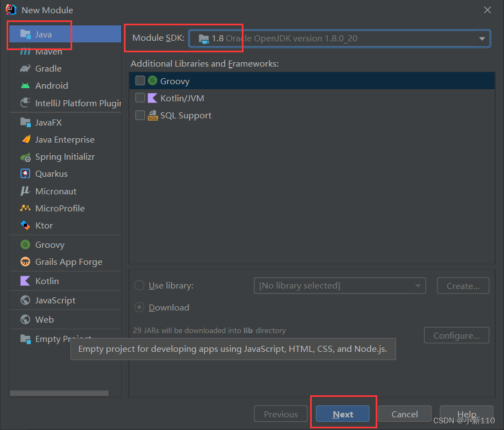Select Gradle in the module type list
Screen dimensions: 504x430
pyautogui.click(x=65, y=68)
